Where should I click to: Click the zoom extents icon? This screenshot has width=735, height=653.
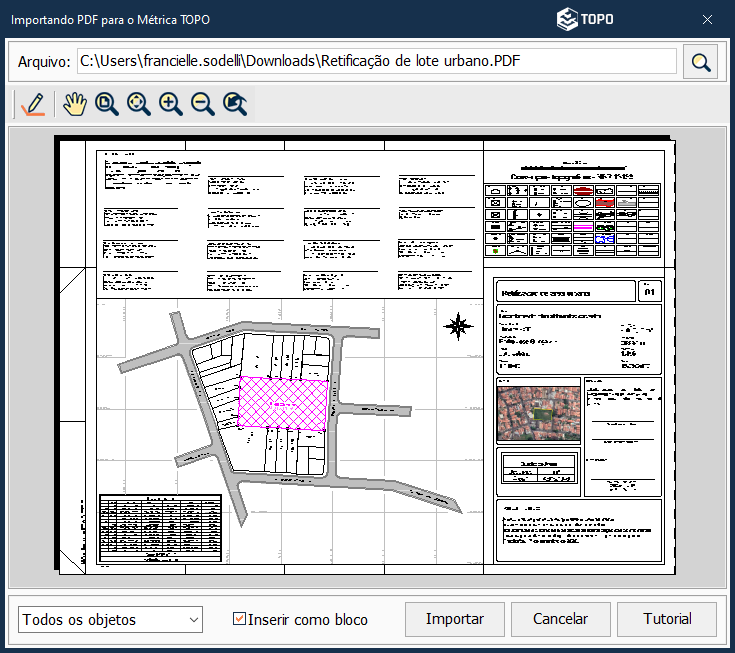click(139, 104)
